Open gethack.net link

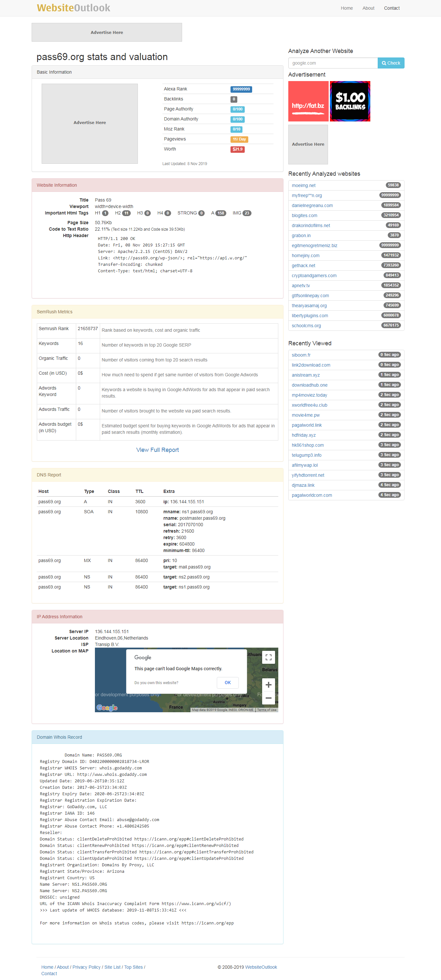coord(303,266)
